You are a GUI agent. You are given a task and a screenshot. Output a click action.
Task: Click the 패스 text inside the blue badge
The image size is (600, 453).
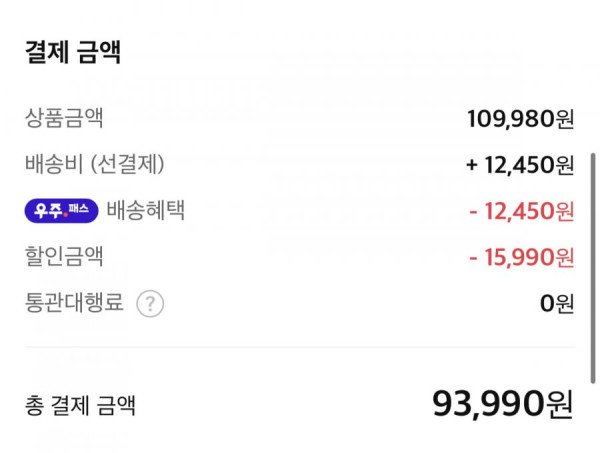point(78,209)
